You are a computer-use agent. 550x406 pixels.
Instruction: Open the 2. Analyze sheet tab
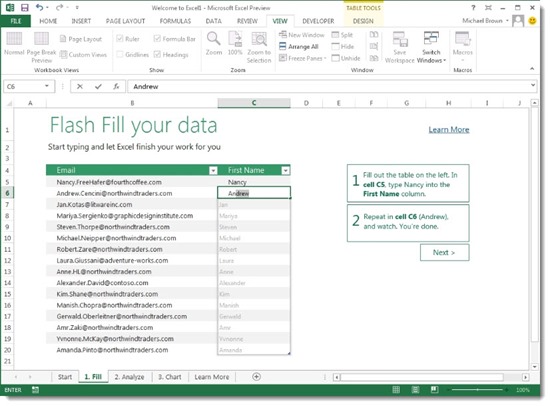pyautogui.click(x=129, y=377)
